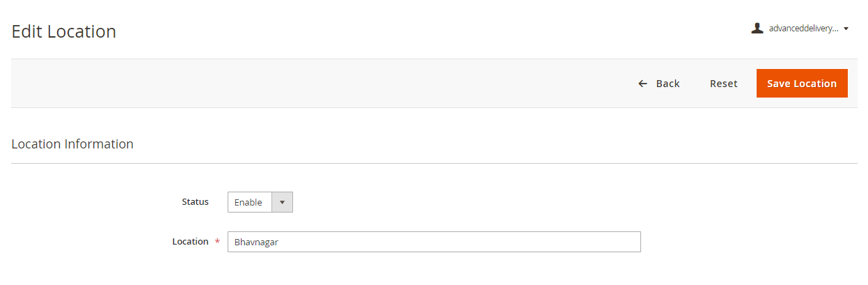Expand the account menu caret

[x=846, y=29]
